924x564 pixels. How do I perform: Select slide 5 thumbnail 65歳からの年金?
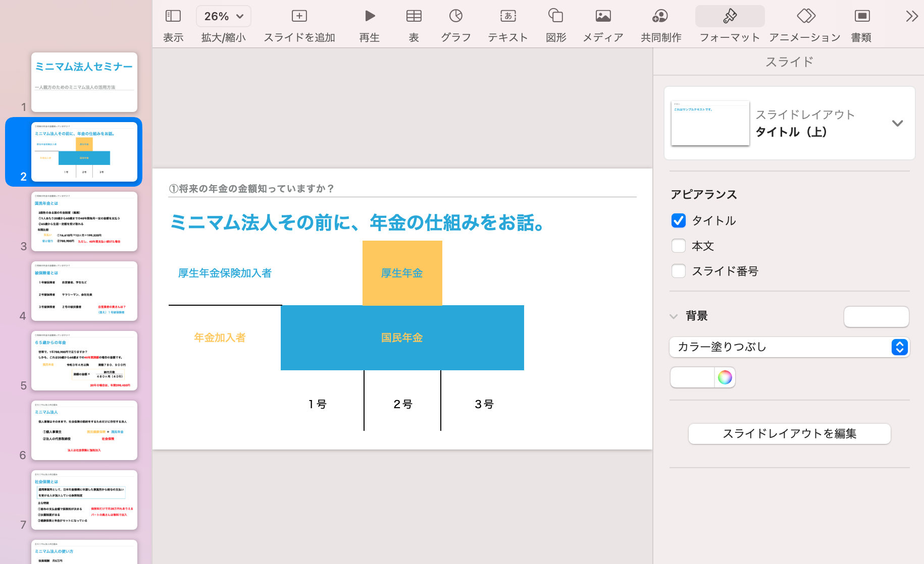84,361
